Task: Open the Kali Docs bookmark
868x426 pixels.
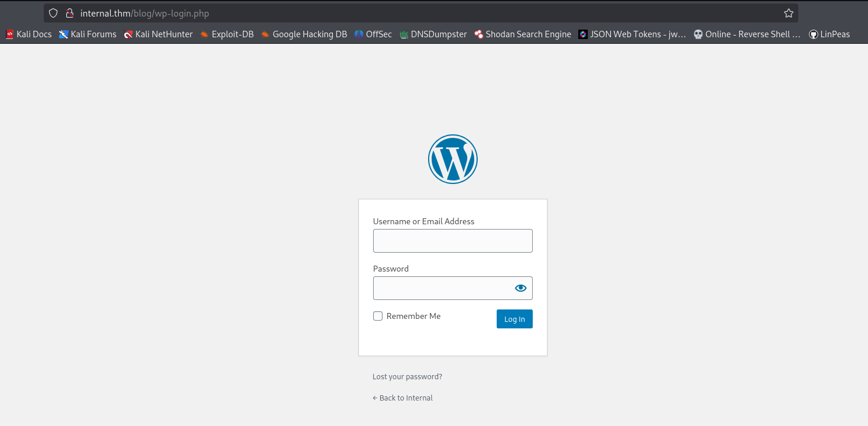Action: [28, 34]
